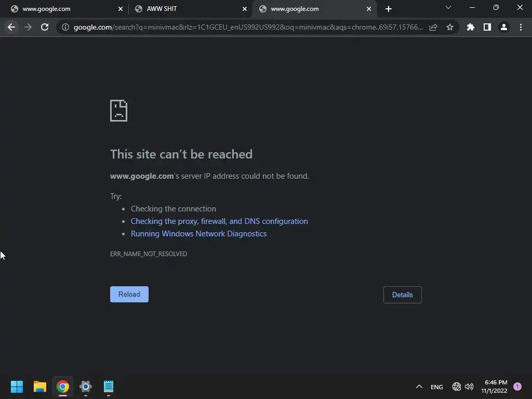This screenshot has width=532, height=399.
Task: Click the sad page error icon
Action: tap(119, 111)
